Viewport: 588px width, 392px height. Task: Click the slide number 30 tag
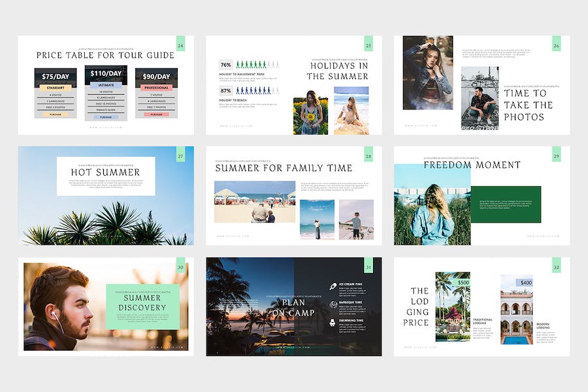[180, 265]
